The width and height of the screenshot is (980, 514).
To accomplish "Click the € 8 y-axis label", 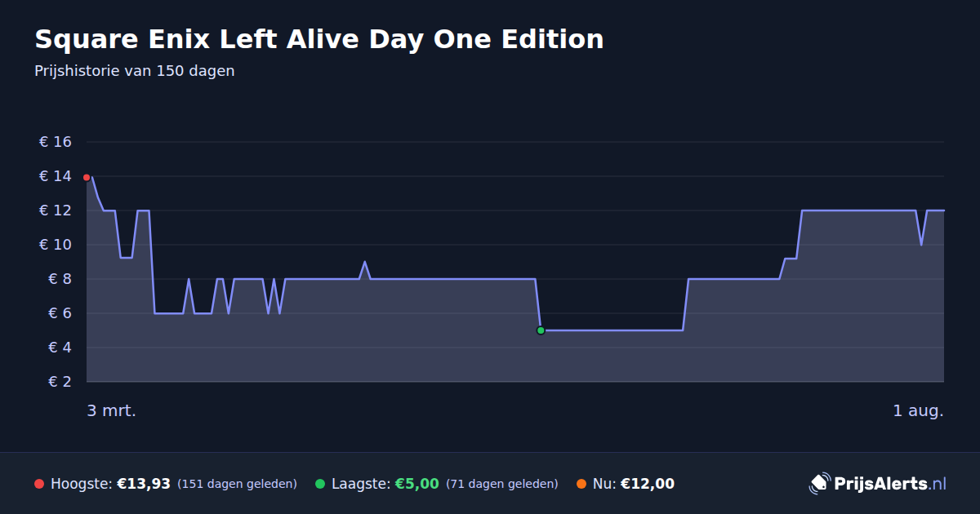I will point(60,279).
